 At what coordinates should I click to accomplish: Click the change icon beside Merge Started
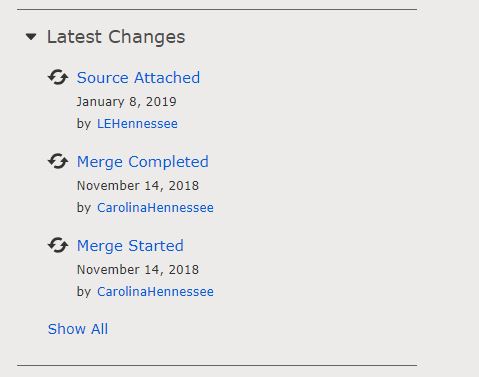tap(58, 245)
